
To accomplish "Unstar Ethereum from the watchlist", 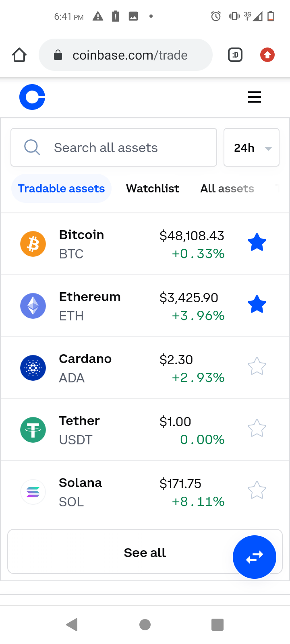I will click(257, 305).
